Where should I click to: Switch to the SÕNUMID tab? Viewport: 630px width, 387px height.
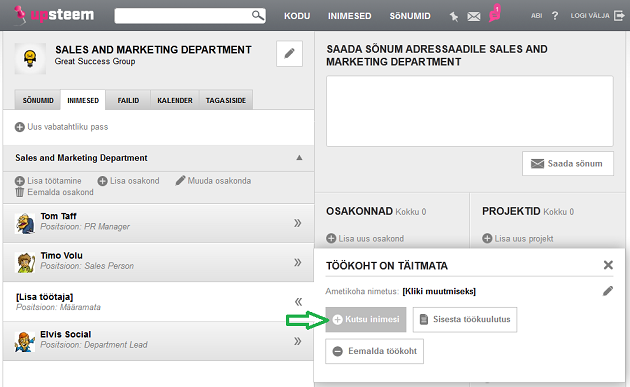coord(38,100)
